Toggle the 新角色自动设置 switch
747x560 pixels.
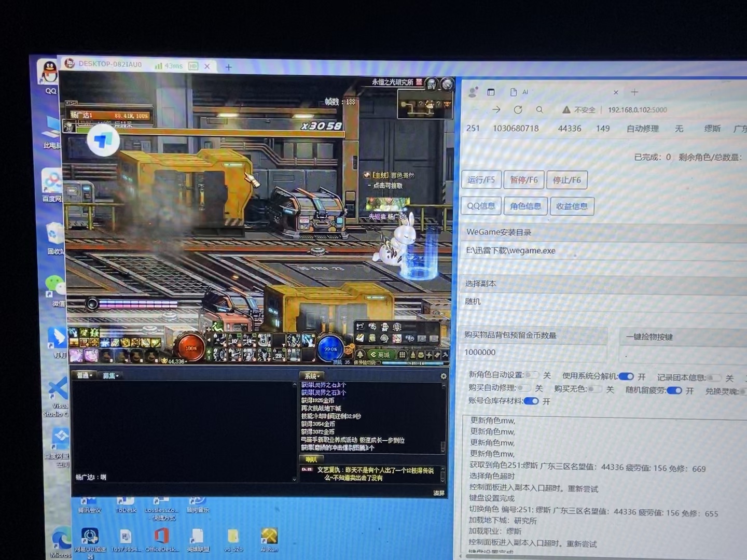[532, 374]
